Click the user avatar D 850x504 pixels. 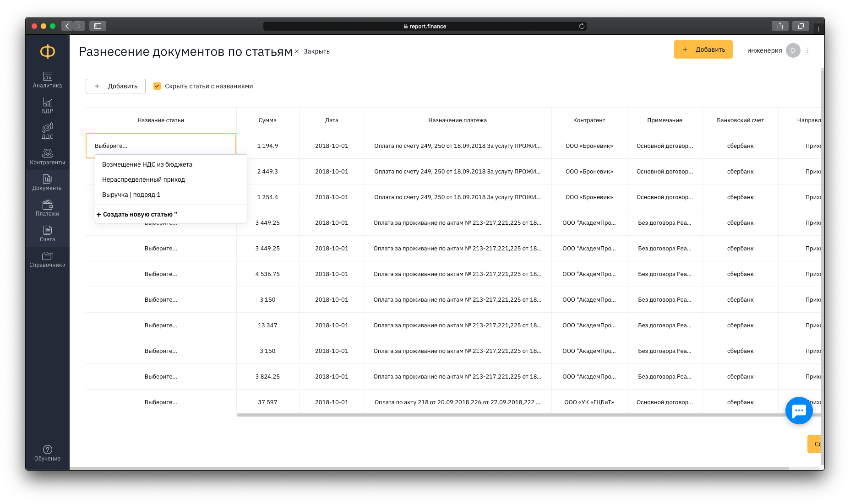point(793,50)
